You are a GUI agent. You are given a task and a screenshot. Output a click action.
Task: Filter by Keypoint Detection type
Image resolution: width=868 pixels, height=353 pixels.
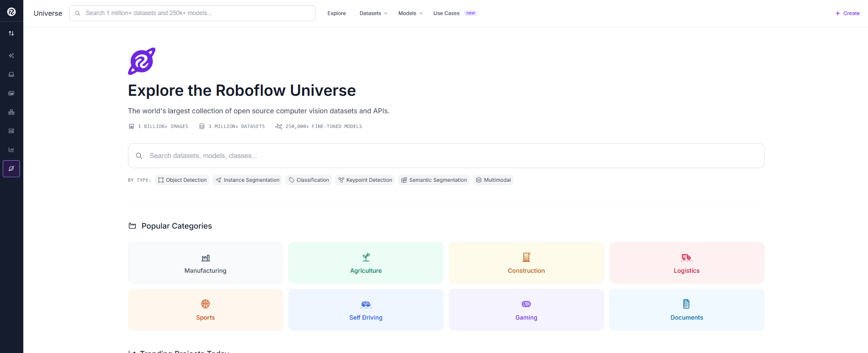(365, 180)
